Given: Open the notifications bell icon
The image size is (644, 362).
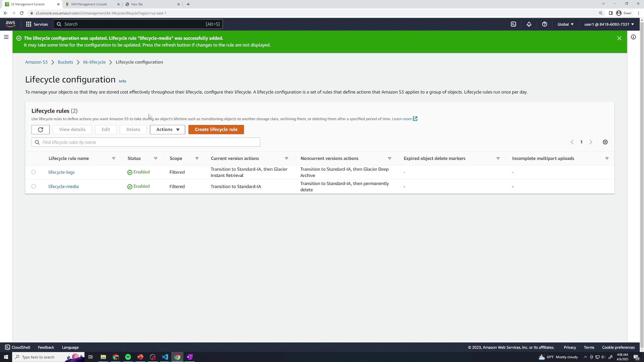Looking at the screenshot, I should (x=529, y=24).
